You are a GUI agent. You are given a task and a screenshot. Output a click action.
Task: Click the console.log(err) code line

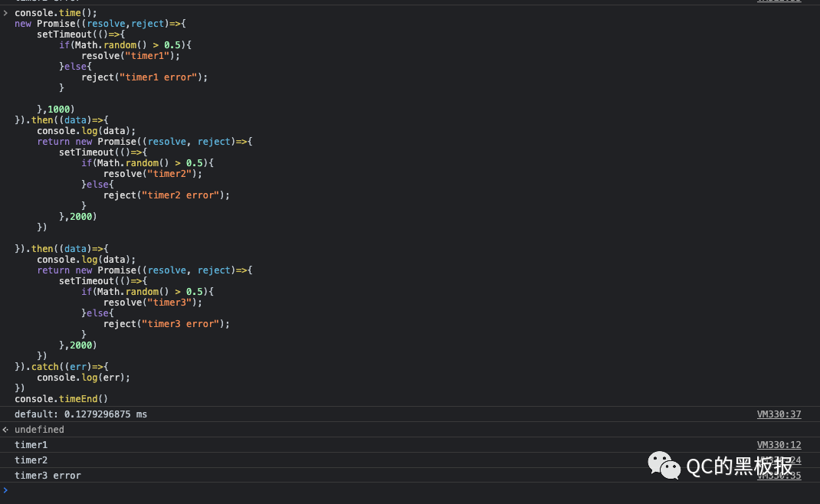coord(84,378)
